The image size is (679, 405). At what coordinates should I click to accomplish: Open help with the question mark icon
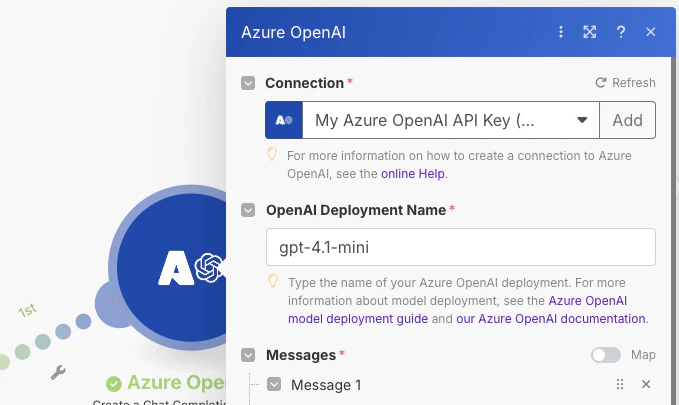(621, 32)
